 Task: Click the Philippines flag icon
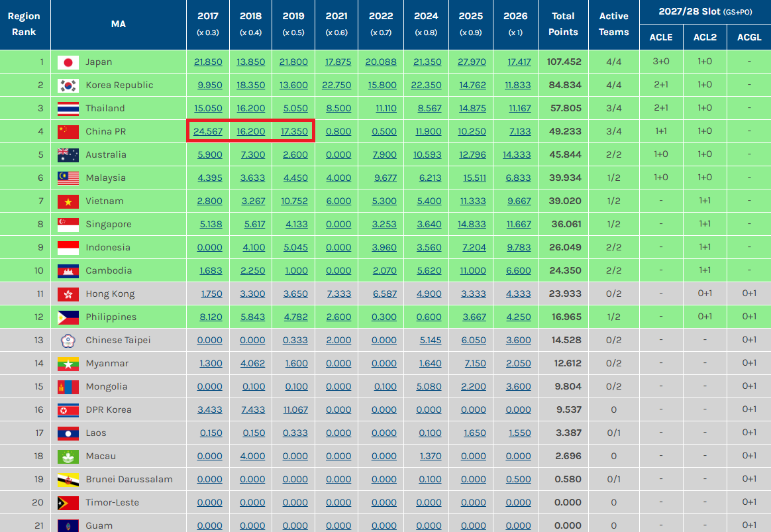[x=68, y=317]
